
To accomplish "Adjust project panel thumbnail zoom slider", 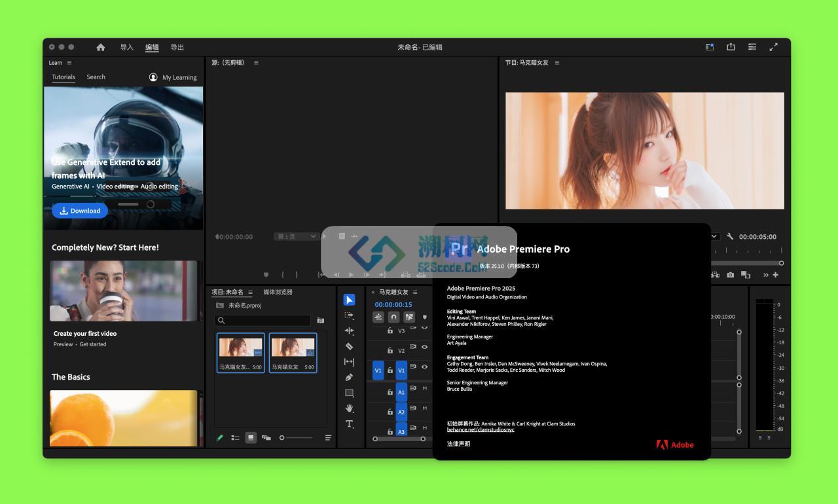I will pos(296,438).
